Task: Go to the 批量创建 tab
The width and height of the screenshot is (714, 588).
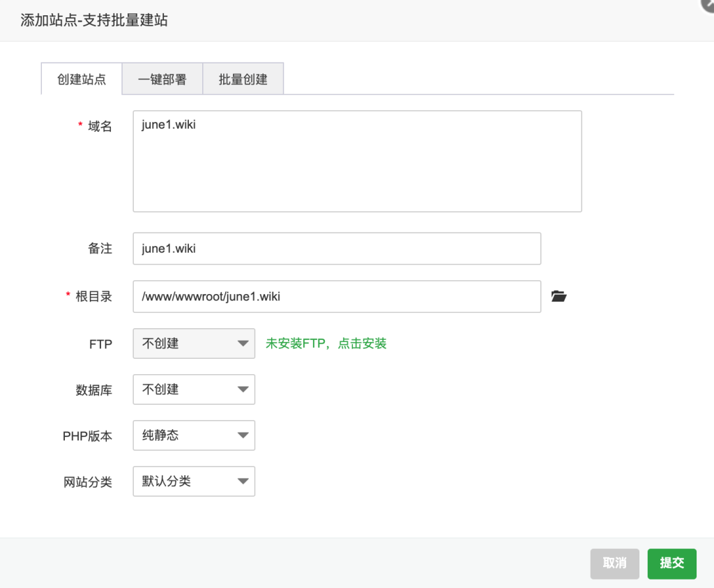Action: pos(243,79)
